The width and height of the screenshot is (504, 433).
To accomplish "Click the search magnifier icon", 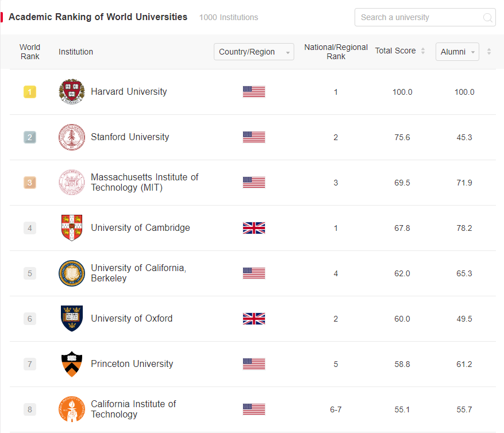I will point(487,18).
